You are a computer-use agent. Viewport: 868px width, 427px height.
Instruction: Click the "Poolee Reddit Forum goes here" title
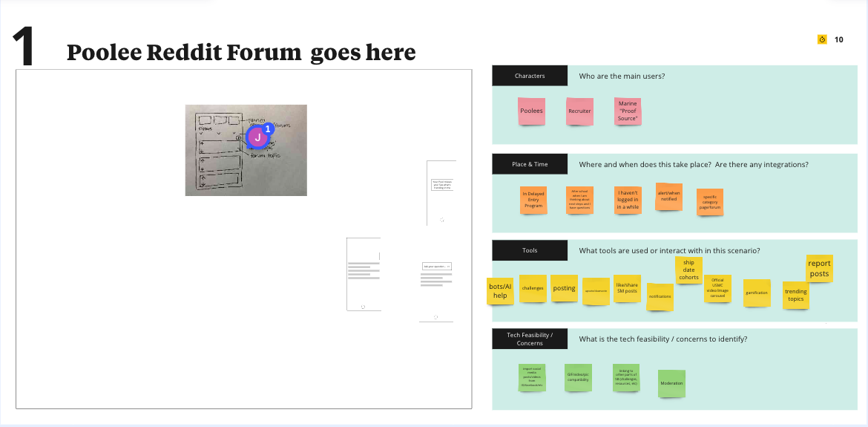pyautogui.click(x=241, y=53)
